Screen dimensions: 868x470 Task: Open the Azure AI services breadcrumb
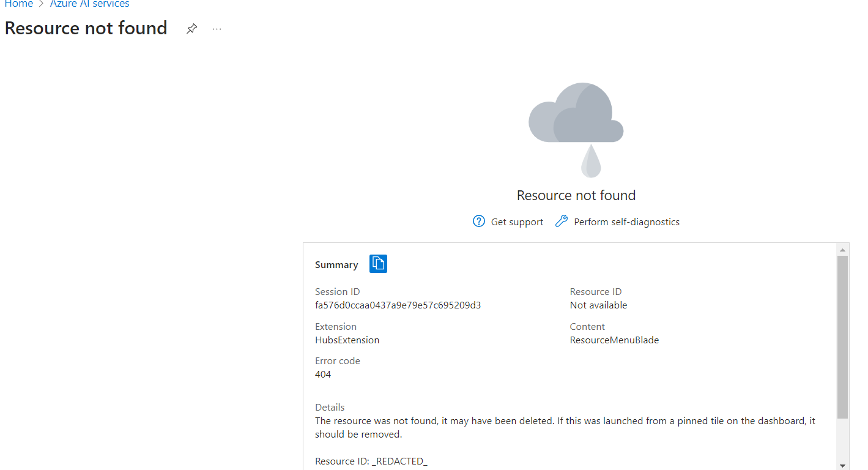(x=90, y=4)
